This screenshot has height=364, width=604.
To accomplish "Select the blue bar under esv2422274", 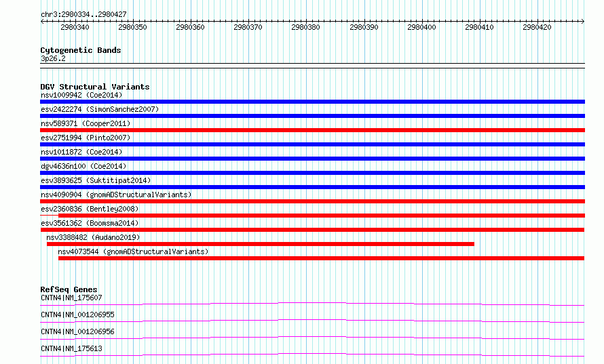I will tap(312, 116).
